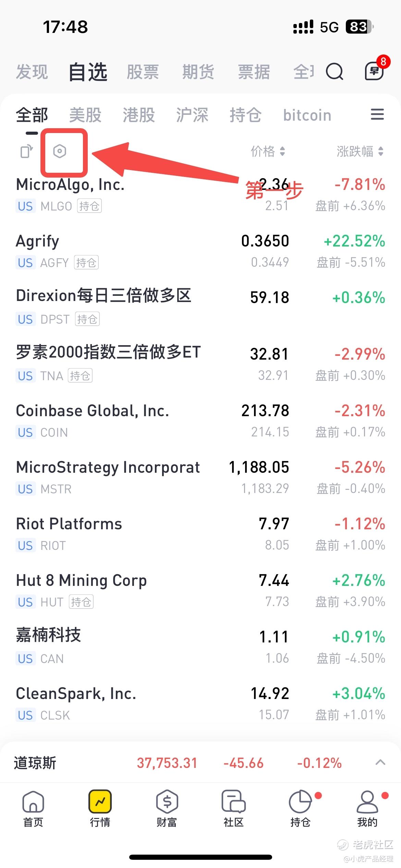Switch to the 美股 tab

pyautogui.click(x=85, y=115)
